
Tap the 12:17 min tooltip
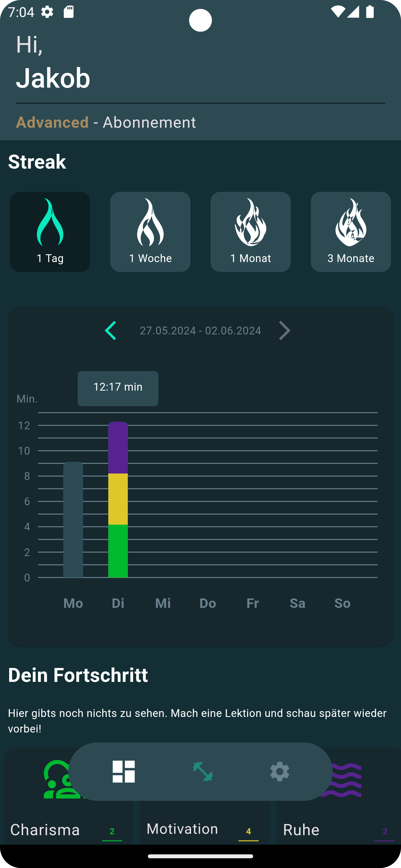coord(118,388)
